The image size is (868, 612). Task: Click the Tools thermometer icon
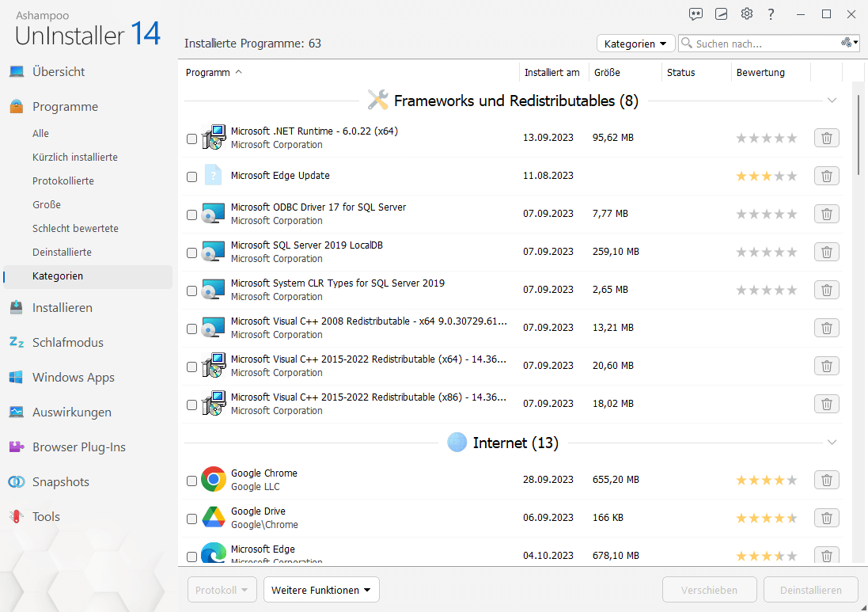17,516
